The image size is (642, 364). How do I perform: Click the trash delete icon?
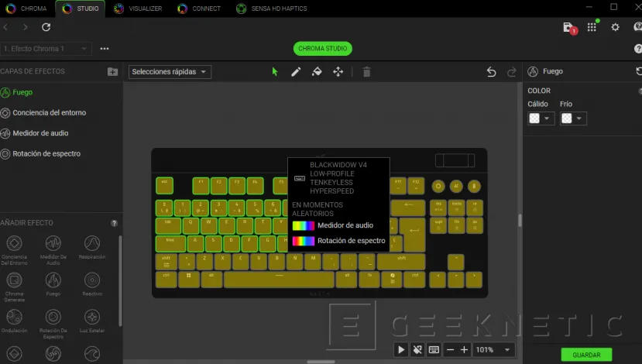tap(366, 72)
